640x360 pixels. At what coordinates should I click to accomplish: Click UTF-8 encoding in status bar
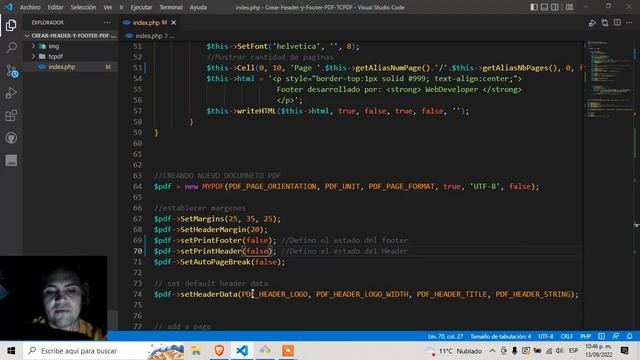[546, 336]
